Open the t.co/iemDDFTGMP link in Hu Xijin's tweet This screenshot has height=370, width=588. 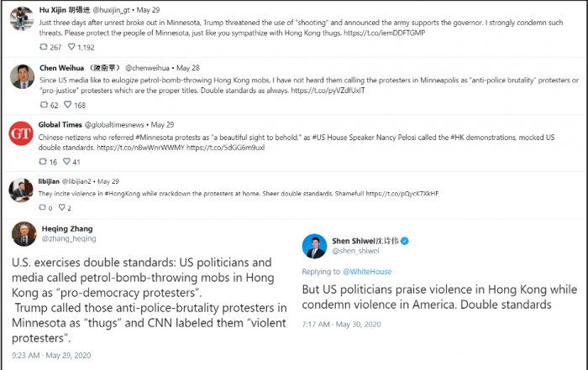[x=385, y=33]
